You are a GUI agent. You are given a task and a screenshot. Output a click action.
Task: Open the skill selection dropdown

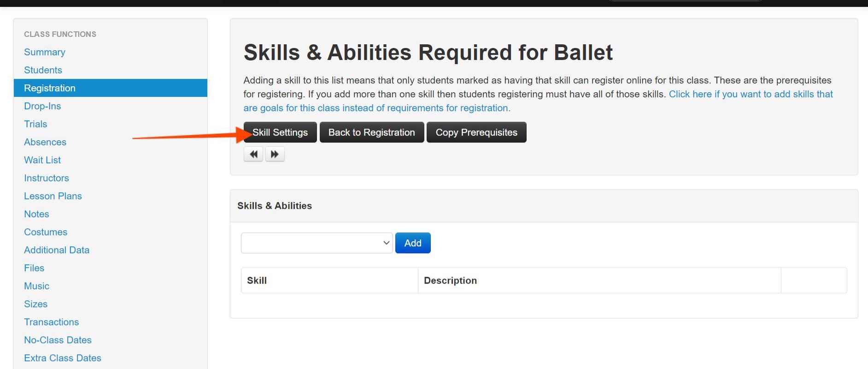point(317,243)
